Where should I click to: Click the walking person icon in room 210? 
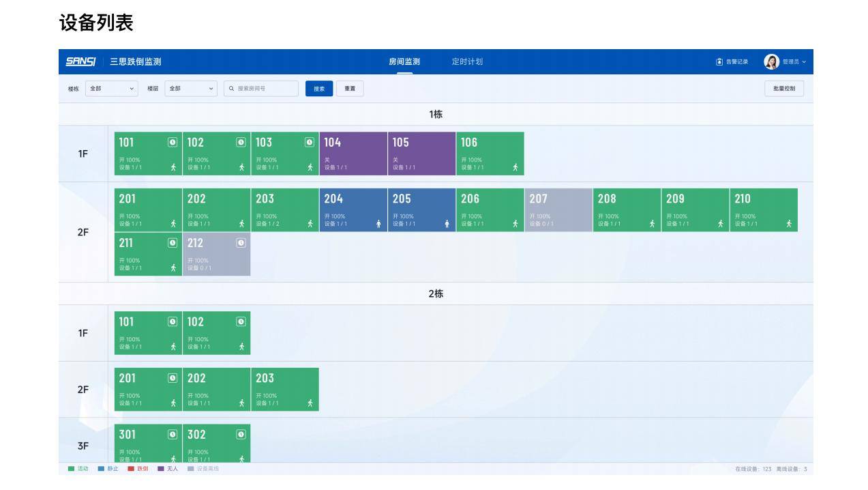pyautogui.click(x=789, y=224)
